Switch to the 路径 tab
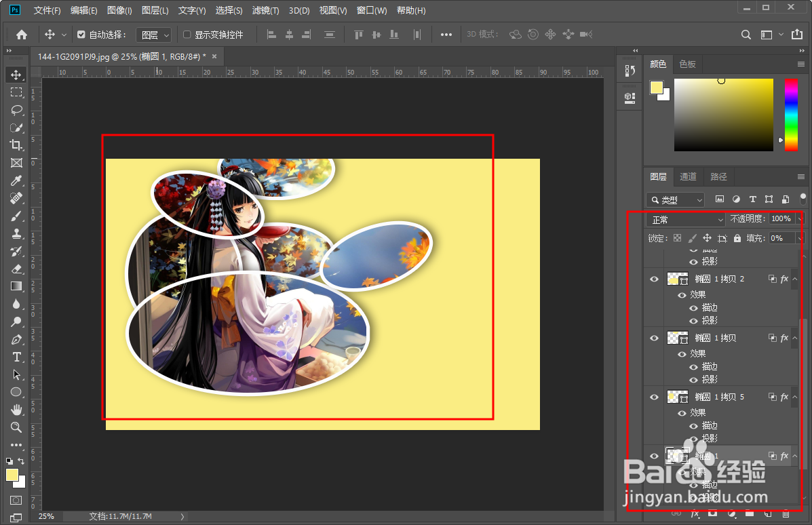This screenshot has height=525, width=812. (719, 177)
